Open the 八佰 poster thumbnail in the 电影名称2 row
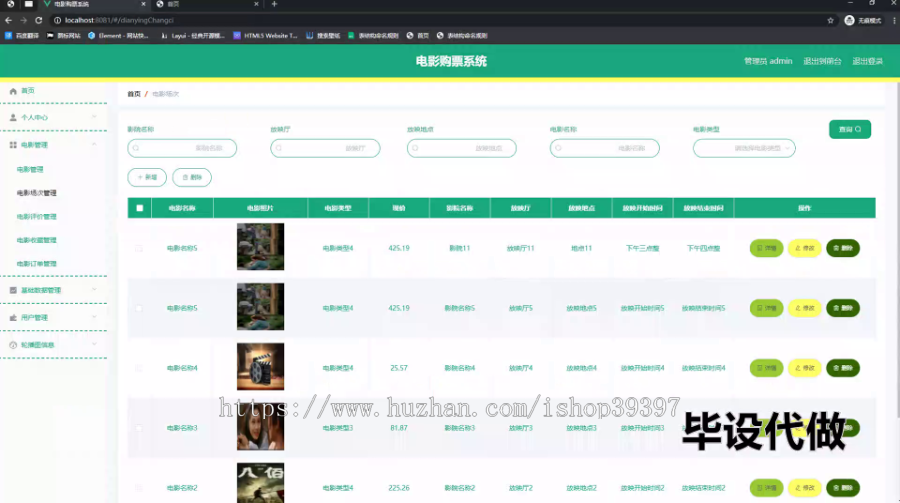This screenshot has height=503, width=900. point(260,483)
